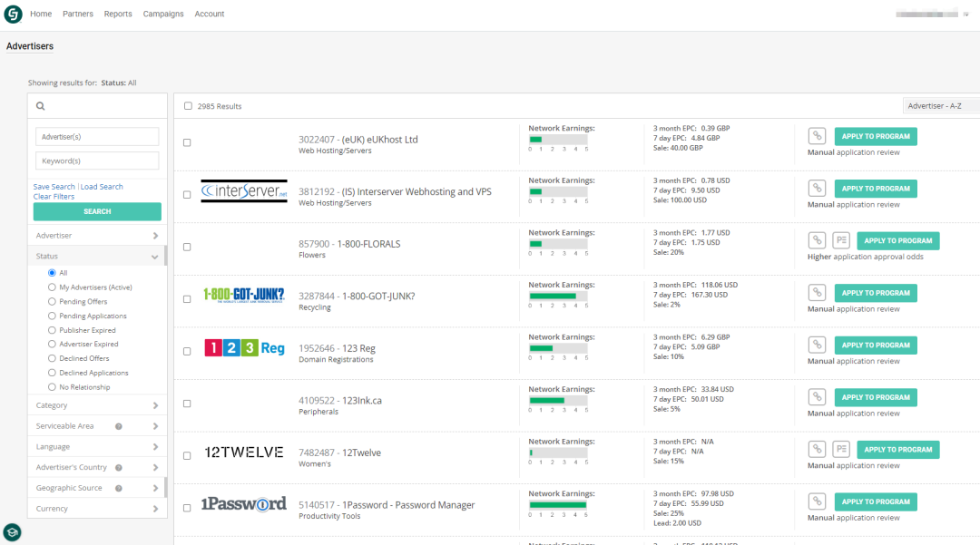Open help info icon beside Advertiser's Country
980x545 pixels.
click(x=119, y=468)
